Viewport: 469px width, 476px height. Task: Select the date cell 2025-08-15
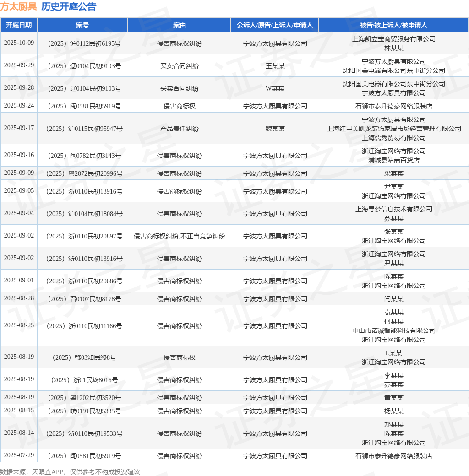point(19,411)
